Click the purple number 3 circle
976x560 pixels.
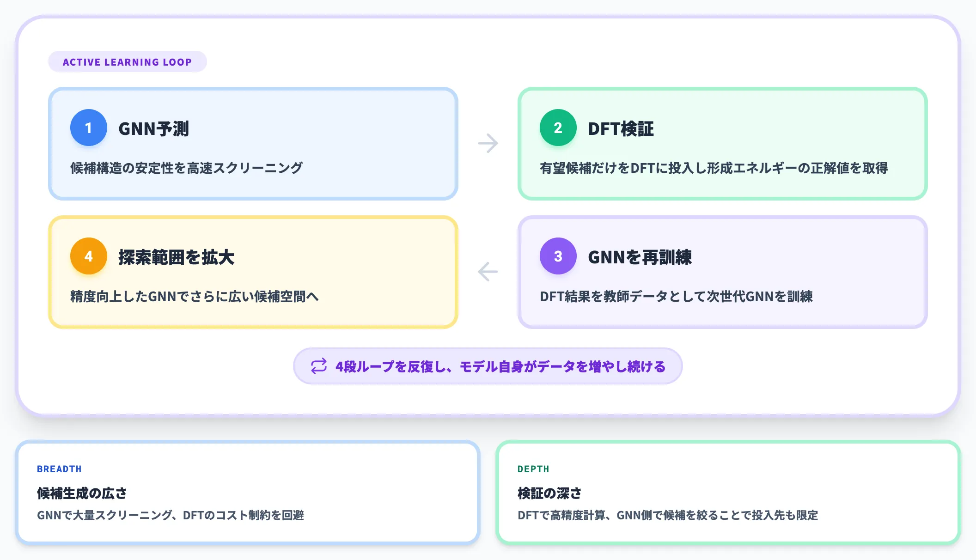(x=558, y=256)
